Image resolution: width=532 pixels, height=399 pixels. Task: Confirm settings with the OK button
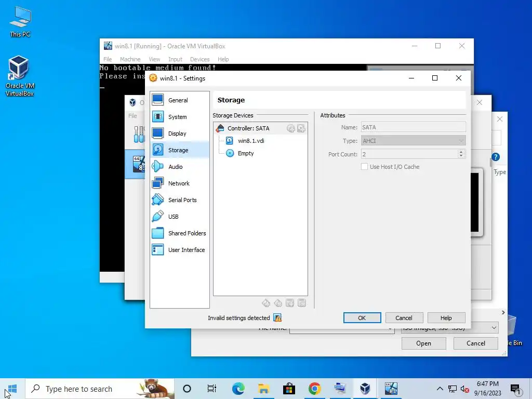362,318
